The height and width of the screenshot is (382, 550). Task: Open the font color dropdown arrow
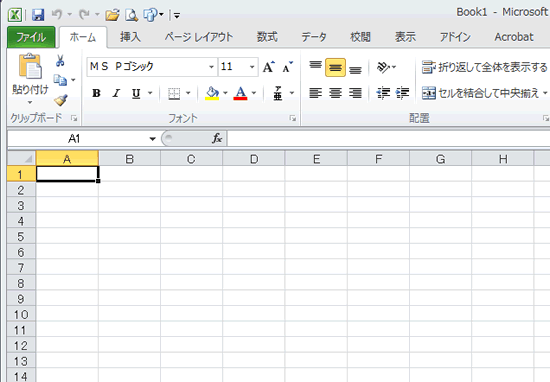pos(254,93)
